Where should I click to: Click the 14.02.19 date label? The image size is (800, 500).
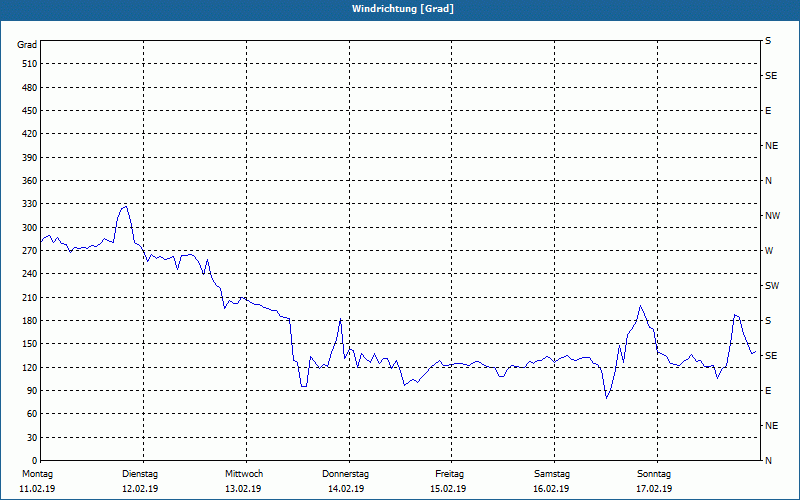point(346,489)
